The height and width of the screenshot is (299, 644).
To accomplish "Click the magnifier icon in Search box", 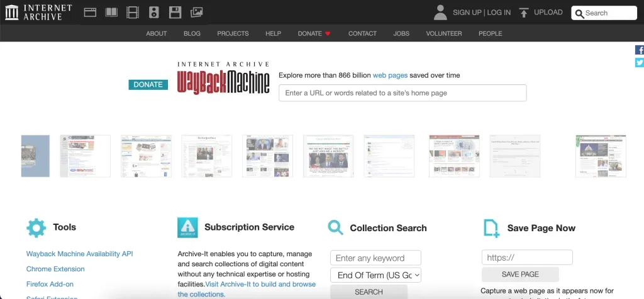I will pos(579,14).
